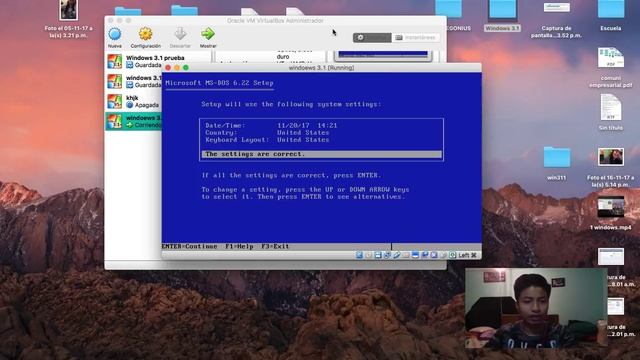Click the 'Keyboard Layout: United States' line
640x360 pixels.
pos(267,140)
